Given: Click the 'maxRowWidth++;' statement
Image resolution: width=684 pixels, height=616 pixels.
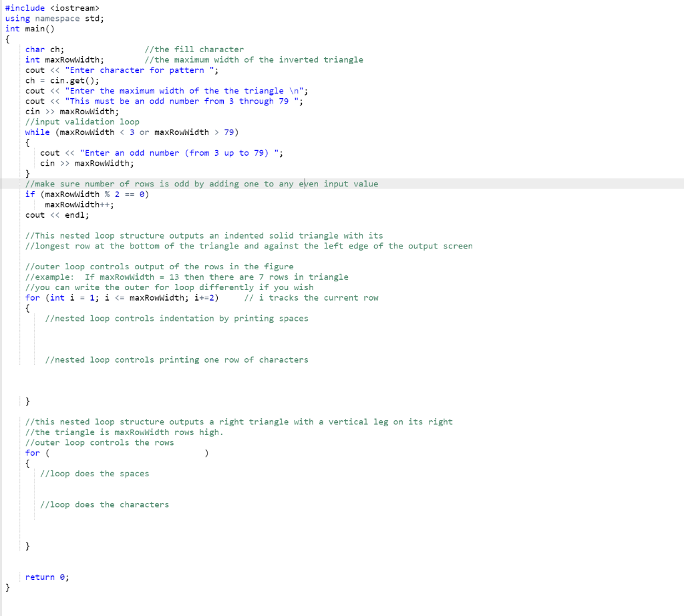Looking at the screenshot, I should (79, 204).
